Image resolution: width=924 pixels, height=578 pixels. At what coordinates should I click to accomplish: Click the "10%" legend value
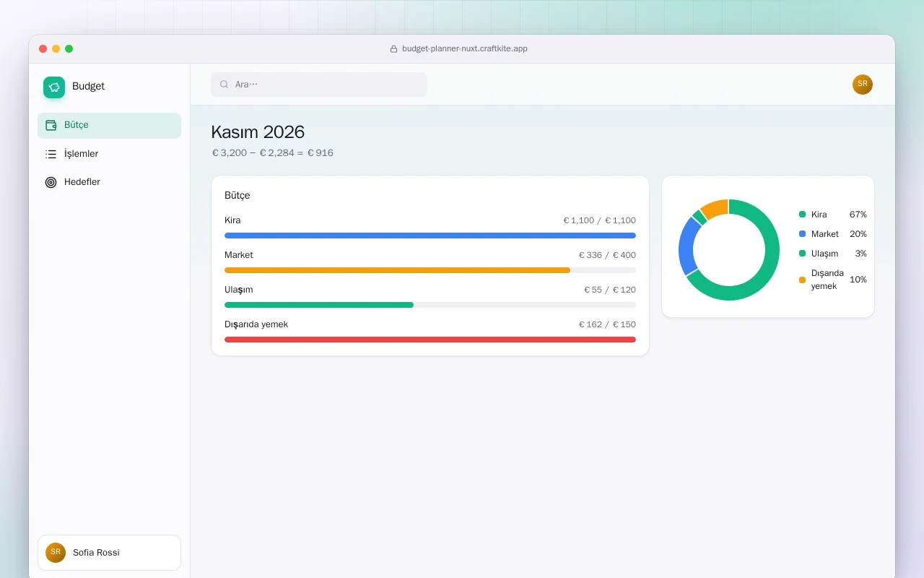point(858,280)
